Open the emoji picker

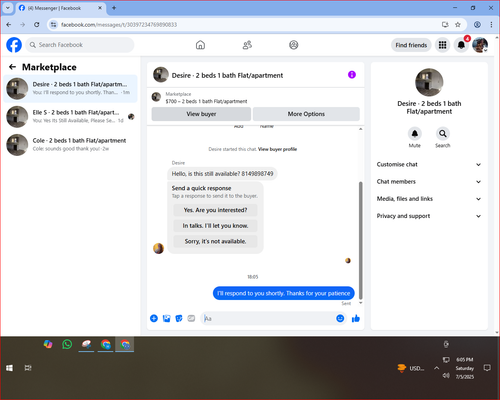[x=340, y=318]
